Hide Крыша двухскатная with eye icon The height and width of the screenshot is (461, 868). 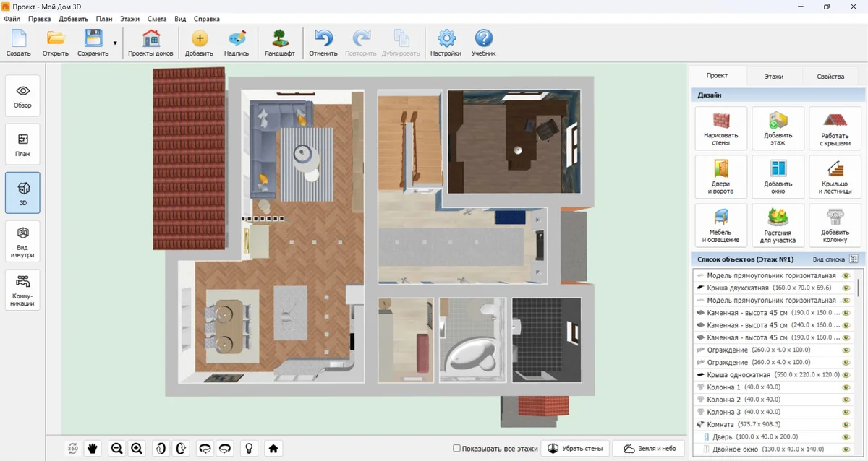click(x=845, y=288)
